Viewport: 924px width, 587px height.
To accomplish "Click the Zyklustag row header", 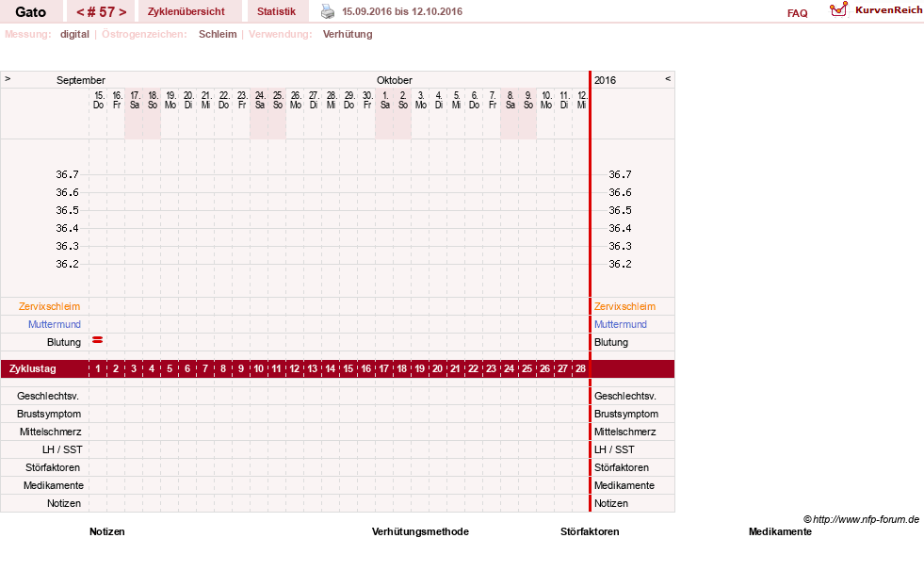I will tap(33, 369).
